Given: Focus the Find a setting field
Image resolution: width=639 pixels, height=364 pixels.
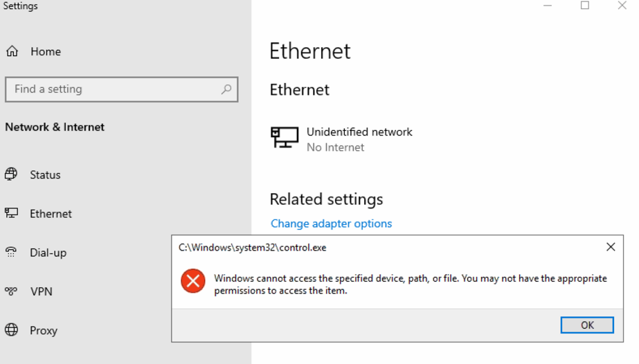Looking at the screenshot, I should coord(114,89).
